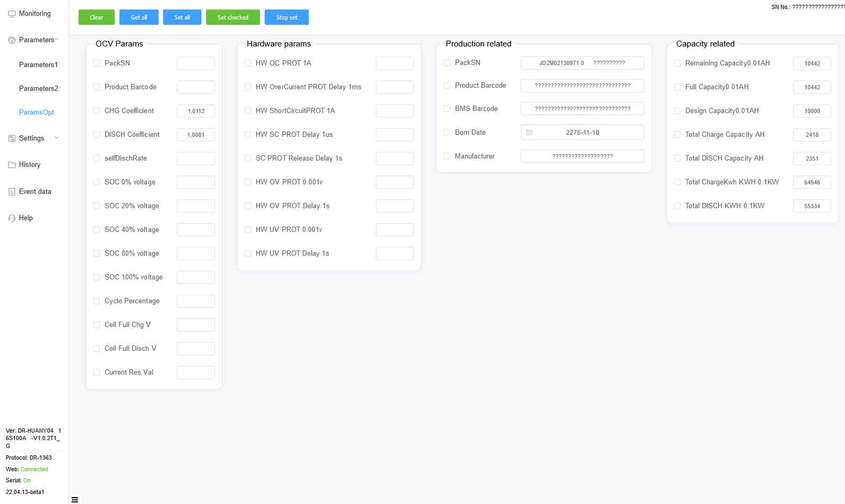The image size is (845, 504).
Task: Collapse the Parameters menu arrow
Action: pos(57,40)
